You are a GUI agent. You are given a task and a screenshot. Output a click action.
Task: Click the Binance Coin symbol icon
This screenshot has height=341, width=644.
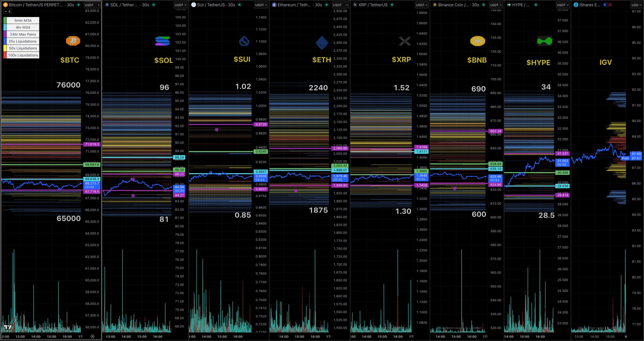pyautogui.click(x=435, y=5)
